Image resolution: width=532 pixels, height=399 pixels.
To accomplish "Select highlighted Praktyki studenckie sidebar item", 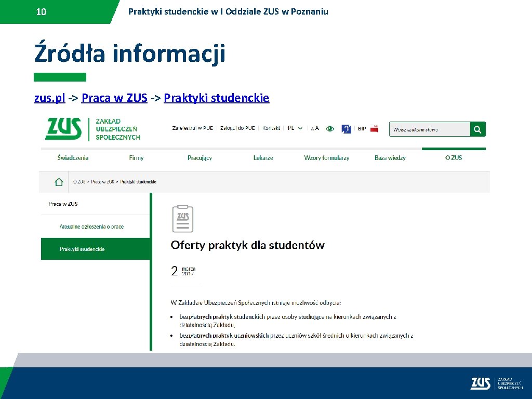I will click(x=96, y=249).
